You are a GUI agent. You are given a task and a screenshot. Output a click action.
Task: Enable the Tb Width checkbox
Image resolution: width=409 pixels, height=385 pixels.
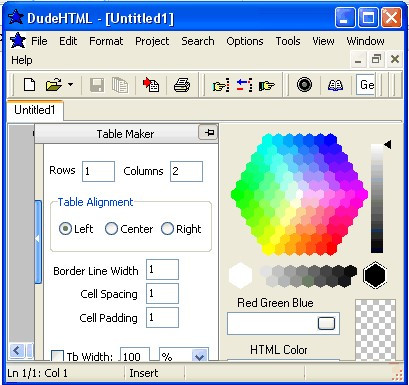point(57,355)
